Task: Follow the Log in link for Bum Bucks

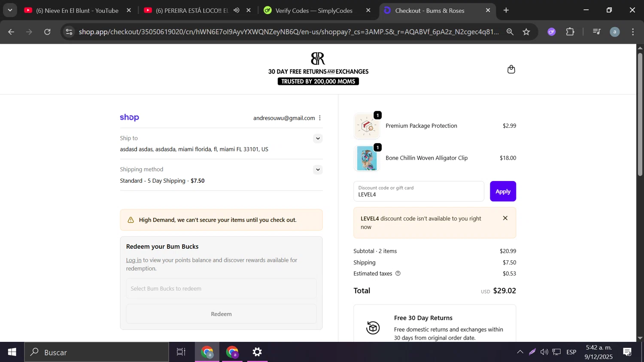Action: pyautogui.click(x=134, y=260)
